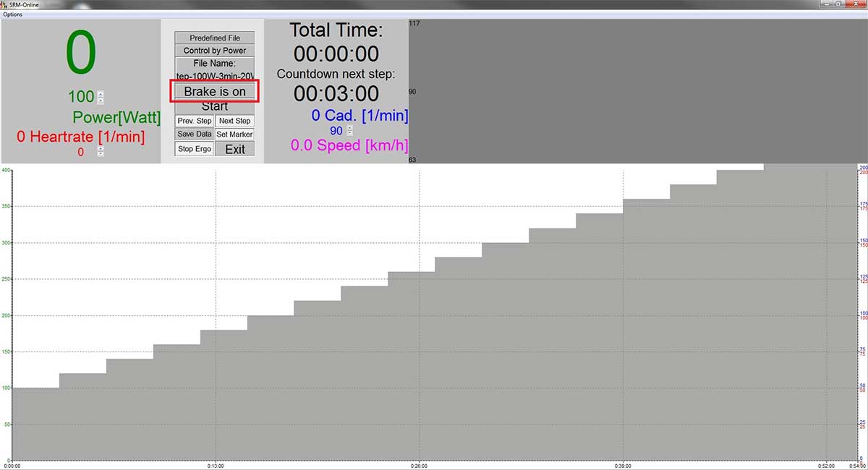Select the Predefined File button
This screenshot has width=868, height=470.
coord(215,38)
